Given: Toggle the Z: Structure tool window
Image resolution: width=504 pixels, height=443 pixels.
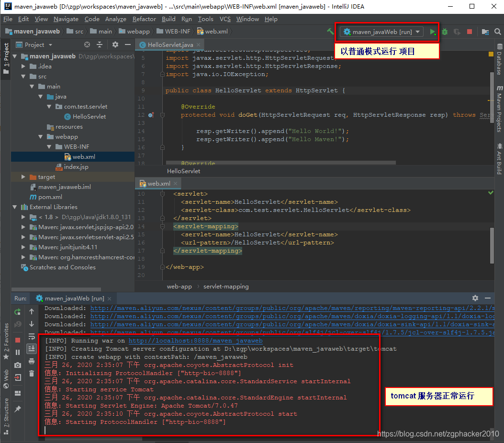Looking at the screenshot, I should click(x=6, y=416).
